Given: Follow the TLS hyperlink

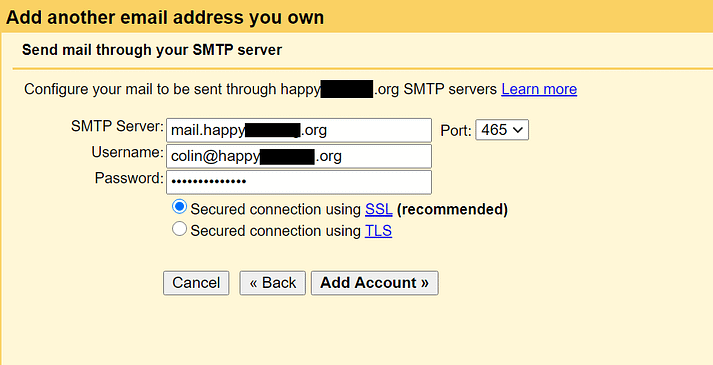Looking at the screenshot, I should [x=378, y=231].
